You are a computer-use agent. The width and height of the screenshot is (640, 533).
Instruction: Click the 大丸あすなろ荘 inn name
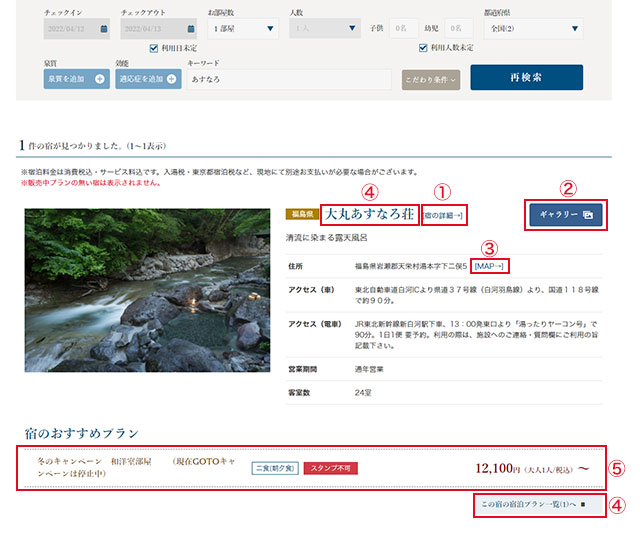(366, 214)
